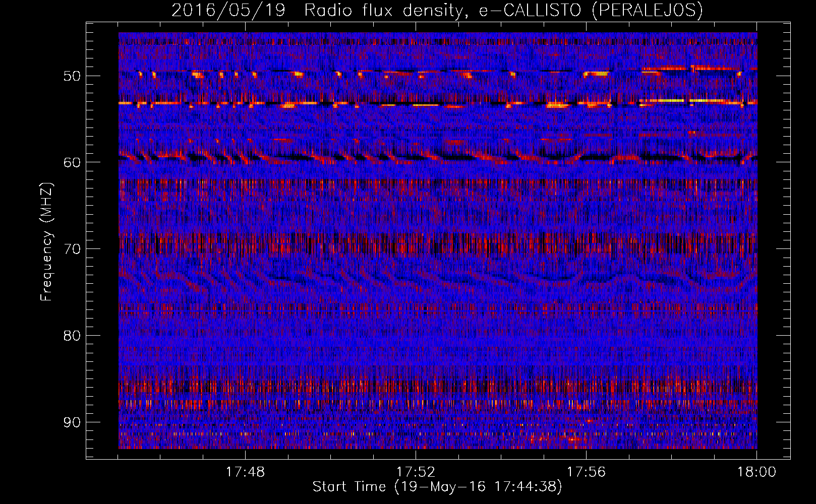The width and height of the screenshot is (816, 504).
Task: Click the plot title mentioning e-CALLISTO (PERALEJOS)
Action: (x=437, y=11)
